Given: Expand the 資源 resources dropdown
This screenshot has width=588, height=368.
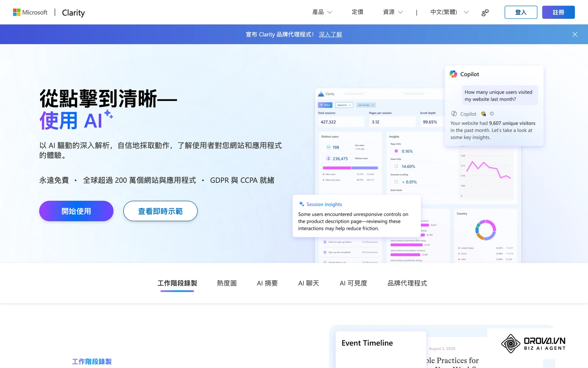Looking at the screenshot, I should (x=392, y=12).
